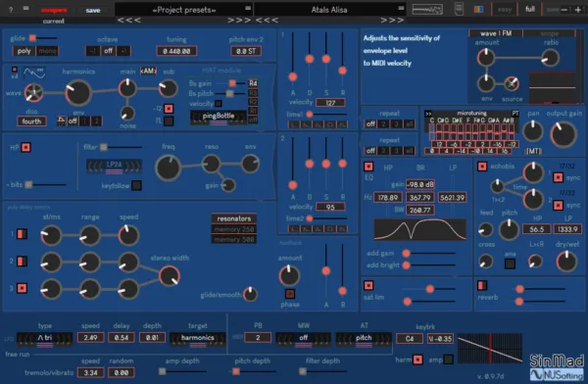Click the zoom plus button
Viewport: 588px width, 384px height.
coord(578,10)
